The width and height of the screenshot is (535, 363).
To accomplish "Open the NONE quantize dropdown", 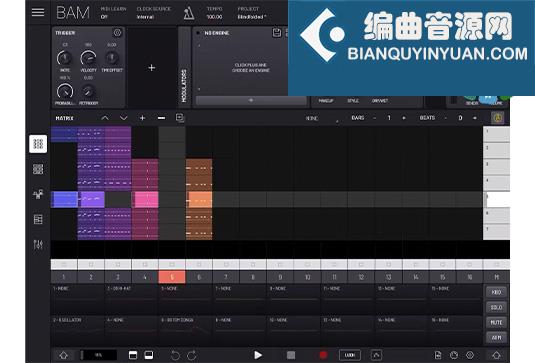I will pos(321,118).
